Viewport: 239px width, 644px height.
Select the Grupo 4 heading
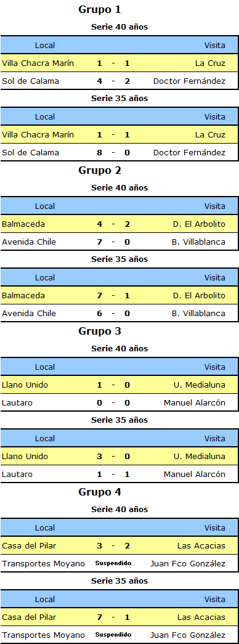(100, 492)
